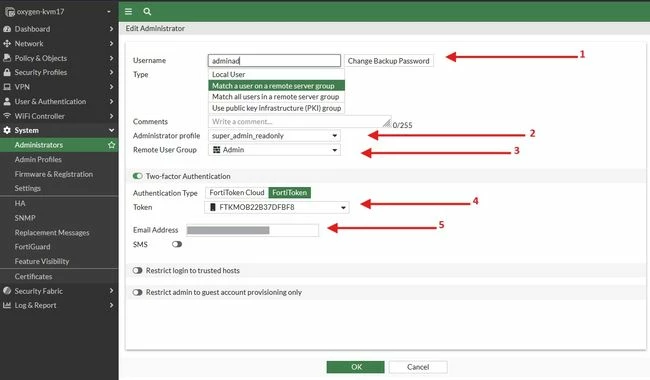Click the Log & Report chart icon
Viewport: 650px width, 380px height.
[x=7, y=305]
